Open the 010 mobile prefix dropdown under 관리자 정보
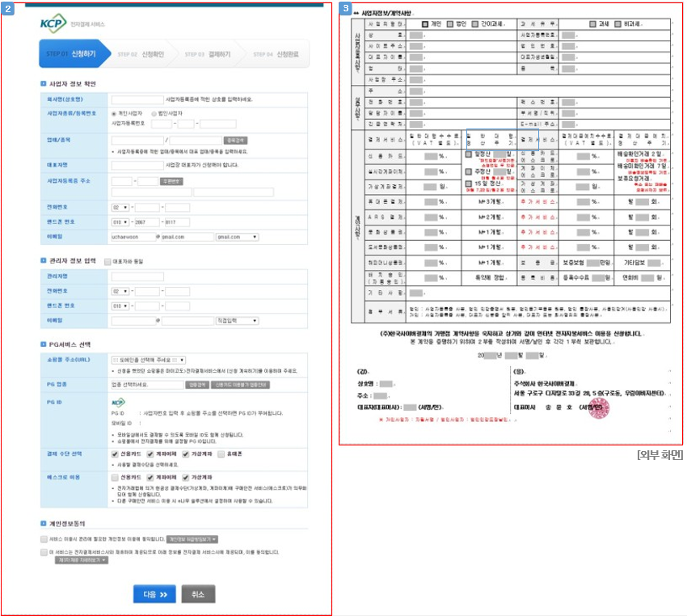The image size is (687, 616). click(120, 306)
